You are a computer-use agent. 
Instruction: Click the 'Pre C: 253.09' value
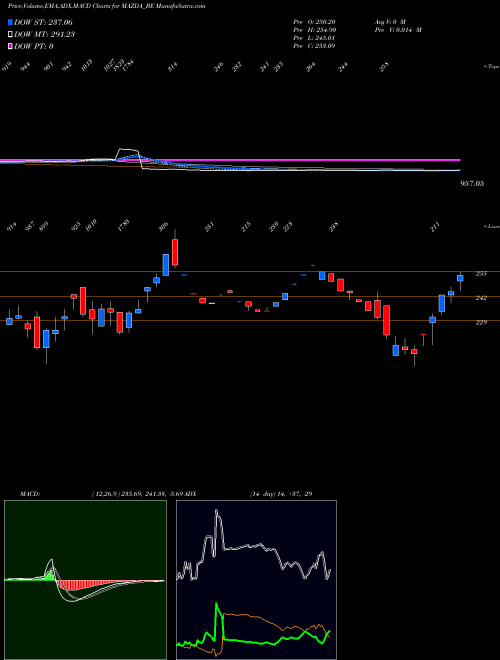point(314,46)
